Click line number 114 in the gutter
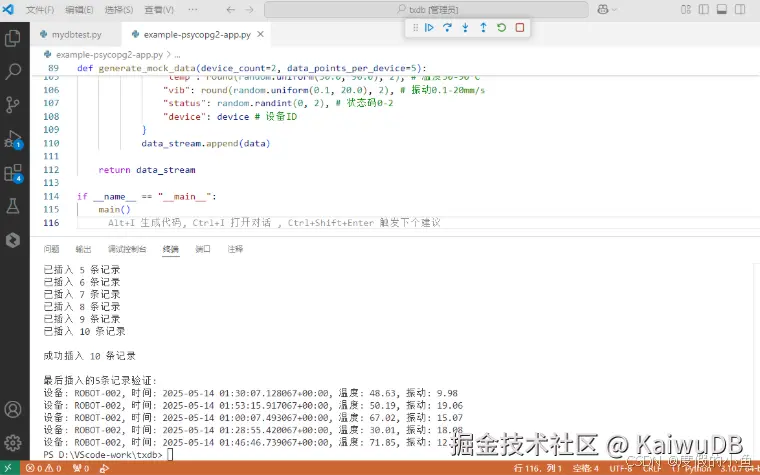Screen dimensions: 760x475 tap(51, 196)
